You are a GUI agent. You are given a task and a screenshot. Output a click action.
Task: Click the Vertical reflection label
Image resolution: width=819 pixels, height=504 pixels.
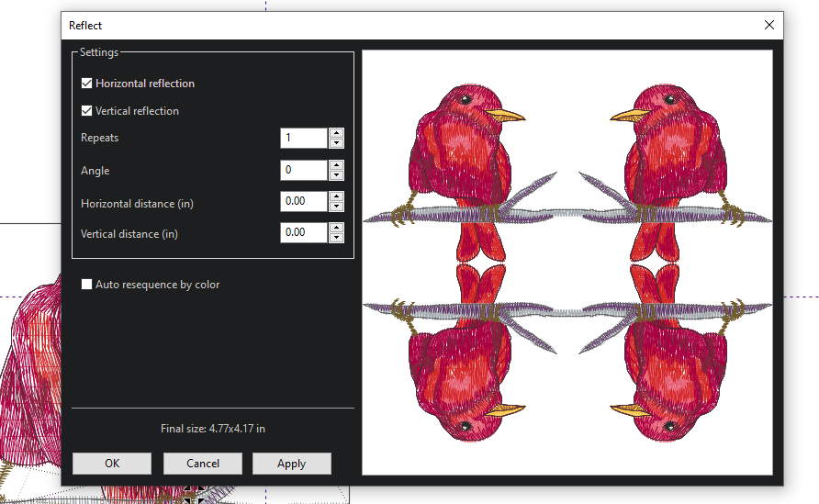(137, 111)
